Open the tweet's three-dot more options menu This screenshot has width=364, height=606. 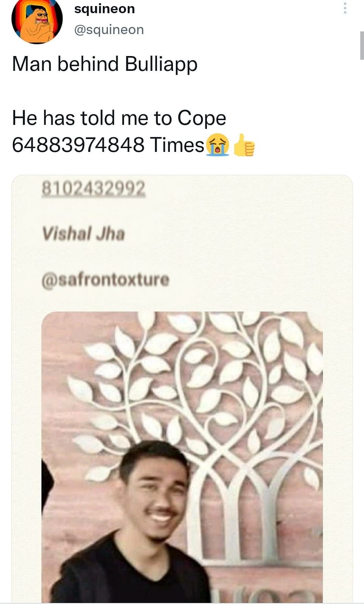click(345, 8)
